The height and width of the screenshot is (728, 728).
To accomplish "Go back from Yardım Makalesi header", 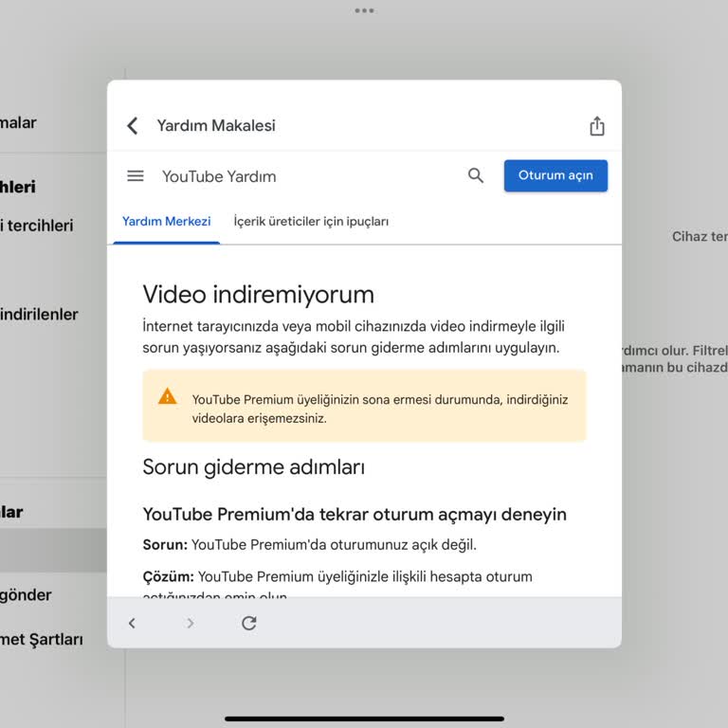I will point(133,126).
